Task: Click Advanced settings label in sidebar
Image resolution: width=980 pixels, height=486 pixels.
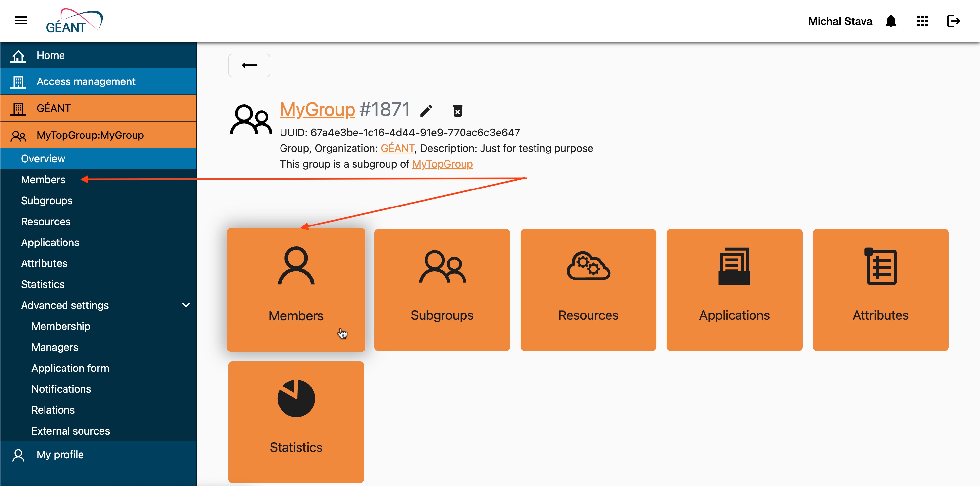Action: (65, 305)
